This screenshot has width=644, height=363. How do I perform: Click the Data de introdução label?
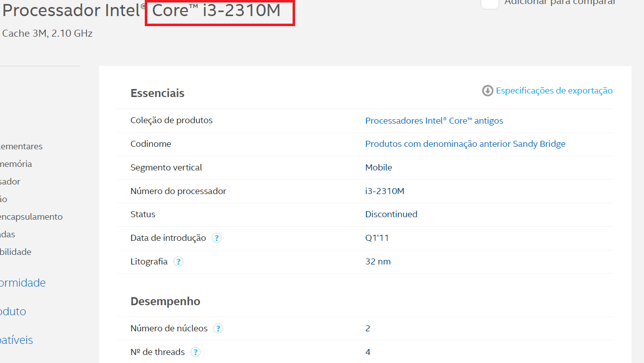pos(168,238)
